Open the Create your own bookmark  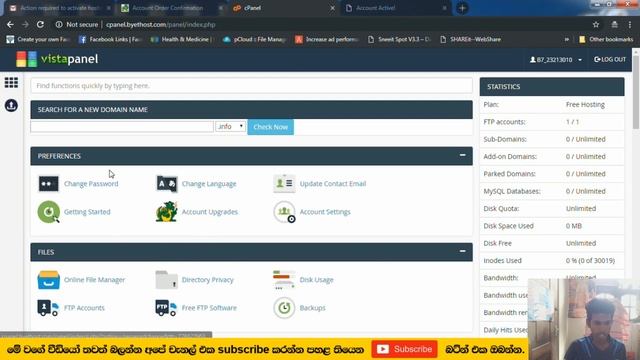(38, 40)
